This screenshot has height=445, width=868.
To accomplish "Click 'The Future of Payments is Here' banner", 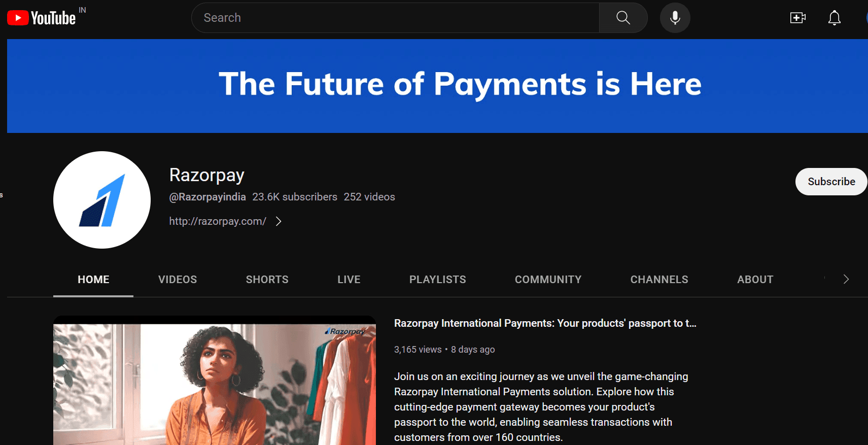I will coord(437,86).
